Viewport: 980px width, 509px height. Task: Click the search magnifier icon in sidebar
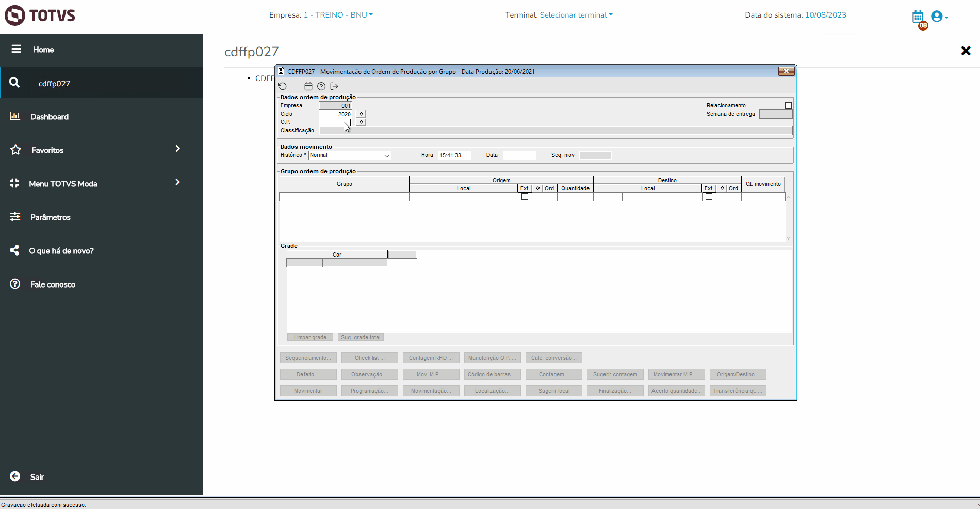[15, 83]
